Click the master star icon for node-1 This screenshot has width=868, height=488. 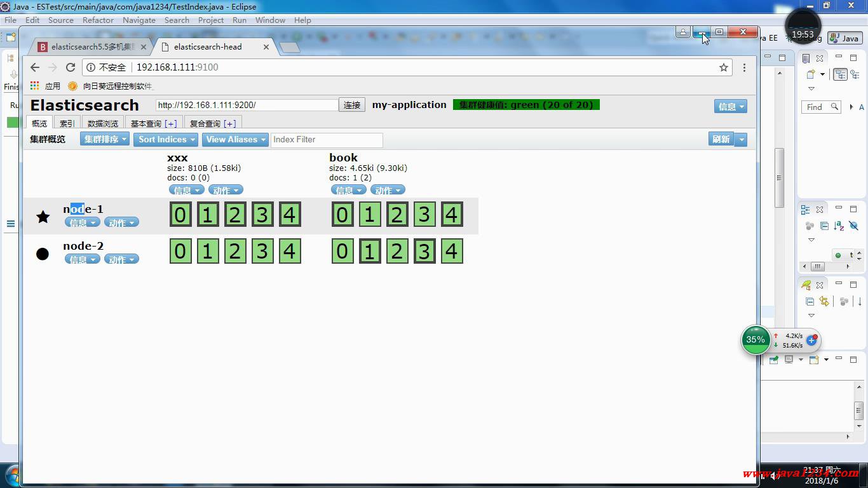click(43, 217)
